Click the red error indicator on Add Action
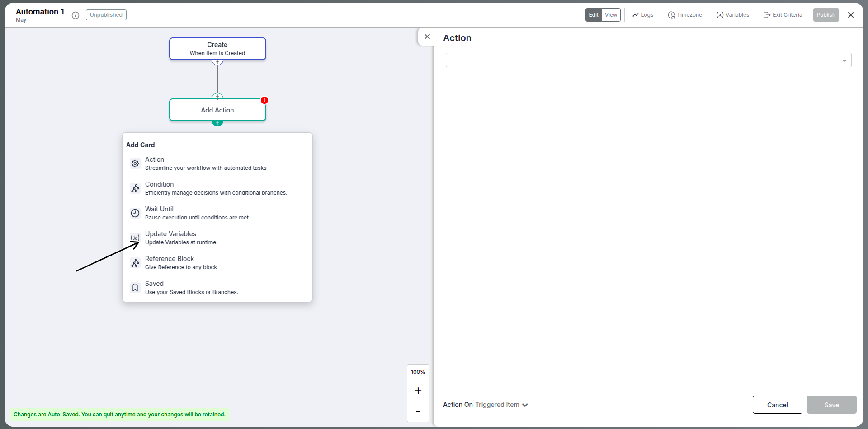 tap(264, 100)
